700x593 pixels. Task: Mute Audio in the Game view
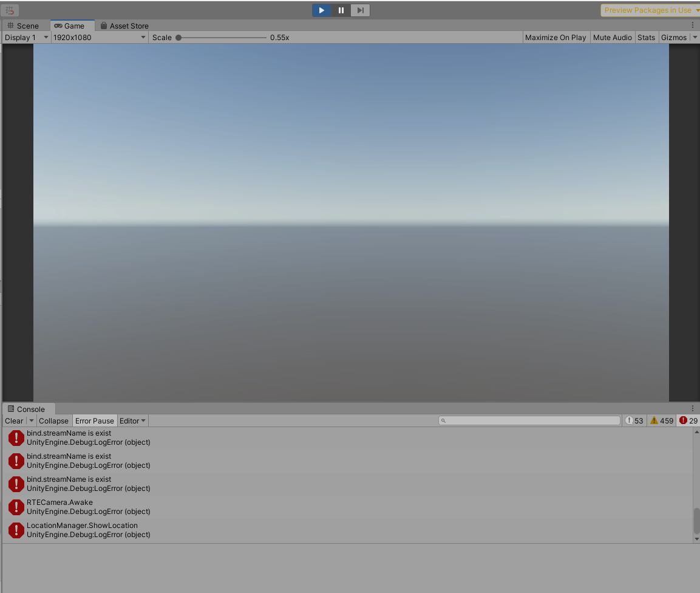click(x=612, y=37)
